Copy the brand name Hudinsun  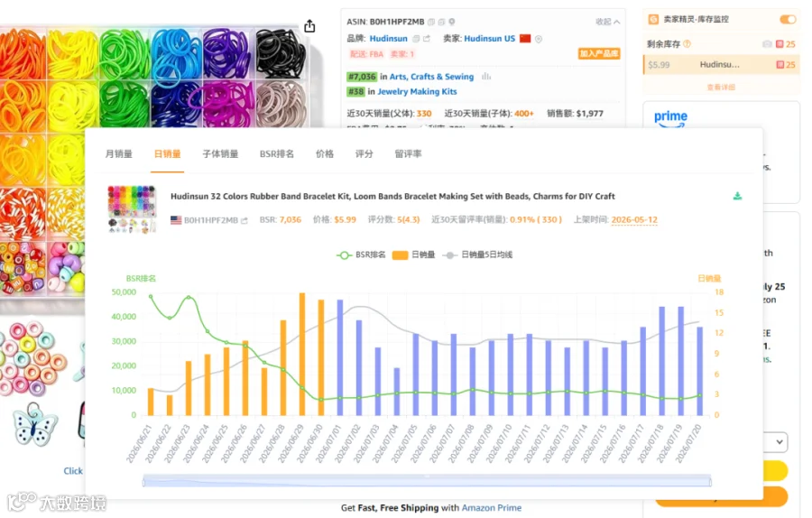click(416, 38)
